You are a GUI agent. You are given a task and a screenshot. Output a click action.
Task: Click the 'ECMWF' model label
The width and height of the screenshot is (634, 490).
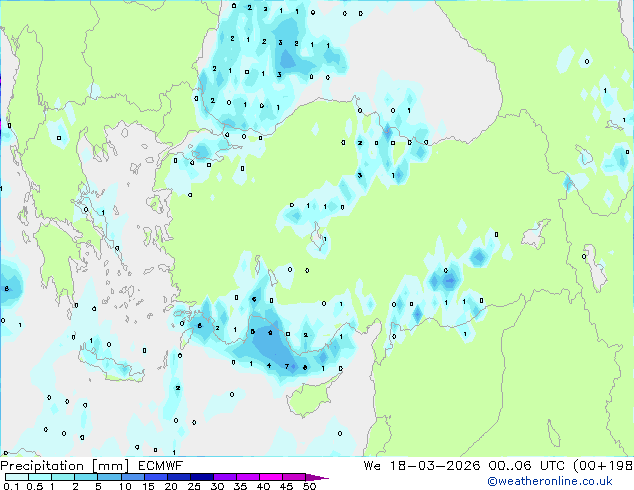(161, 466)
